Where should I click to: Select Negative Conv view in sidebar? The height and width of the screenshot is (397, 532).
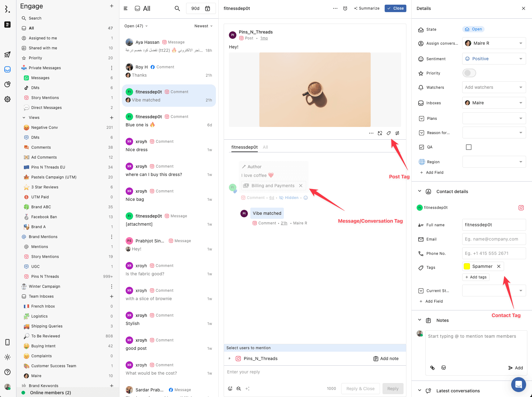(44, 128)
